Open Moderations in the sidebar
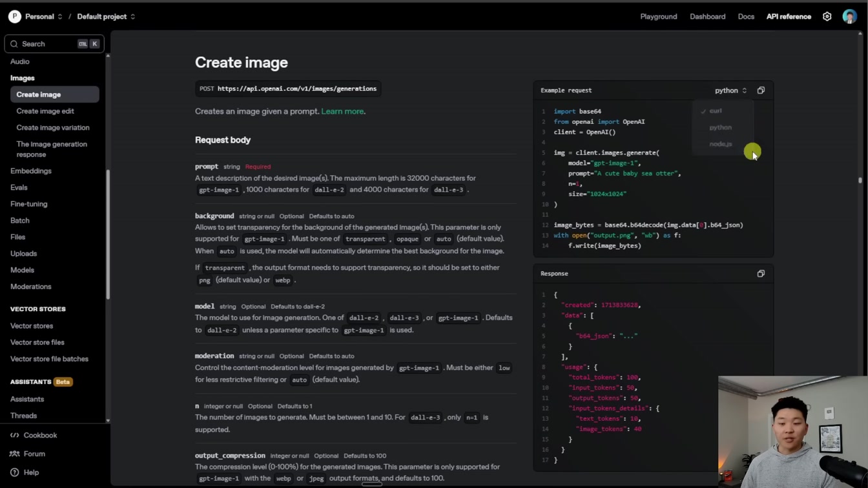This screenshot has height=488, width=868. coord(31,287)
